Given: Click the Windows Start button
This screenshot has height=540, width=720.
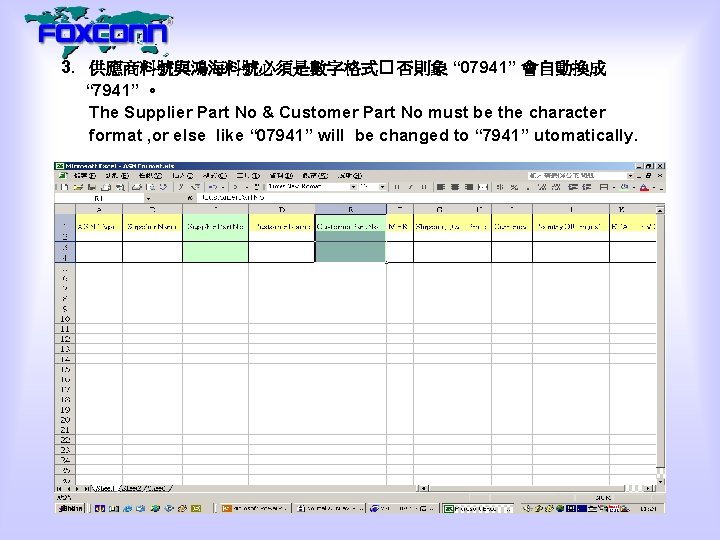Looking at the screenshot, I should (x=70, y=508).
